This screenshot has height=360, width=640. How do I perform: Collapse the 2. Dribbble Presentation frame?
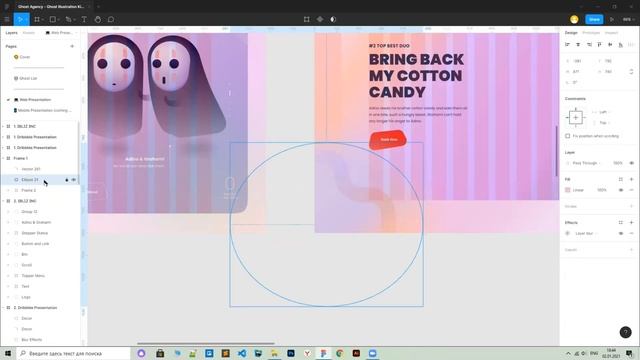point(3,307)
